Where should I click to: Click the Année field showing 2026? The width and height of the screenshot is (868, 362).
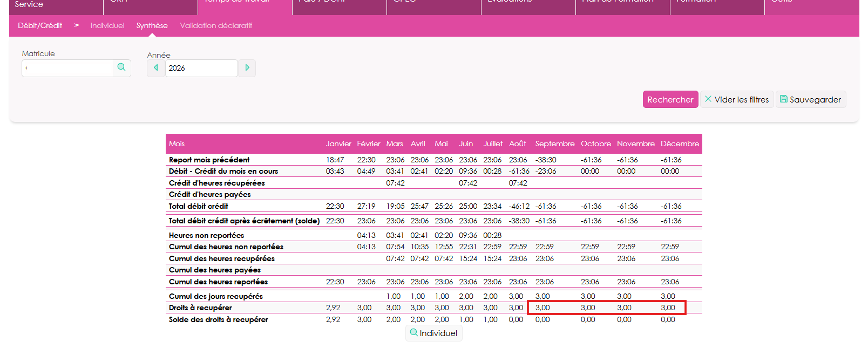(201, 68)
